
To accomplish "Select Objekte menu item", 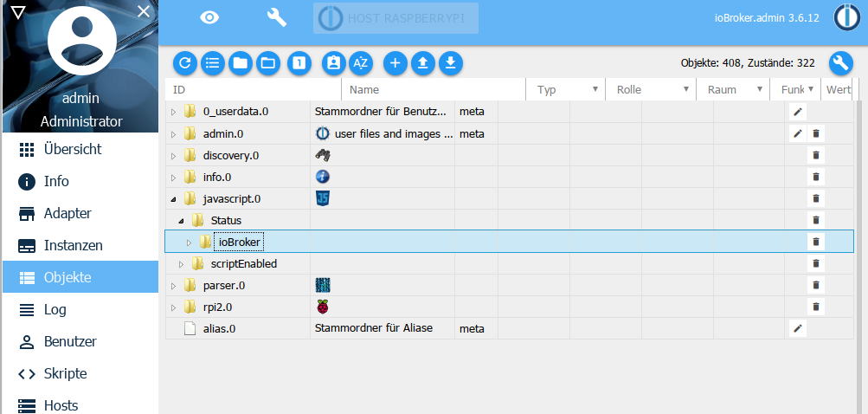I will click(80, 277).
